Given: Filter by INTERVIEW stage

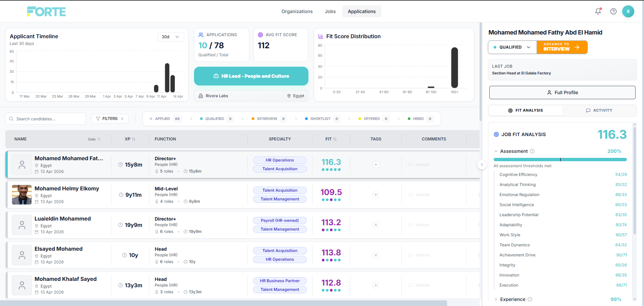Looking at the screenshot, I should (x=269, y=119).
